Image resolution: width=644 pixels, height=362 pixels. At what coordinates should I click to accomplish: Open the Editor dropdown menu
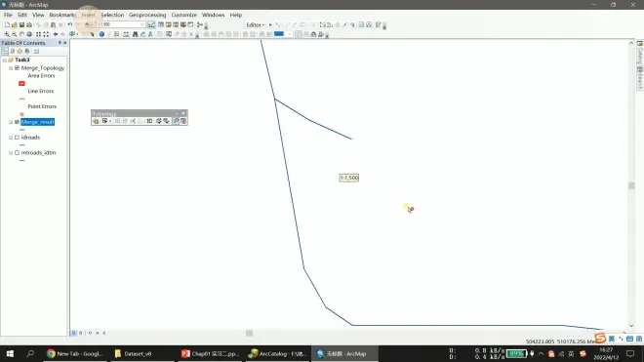pos(255,25)
